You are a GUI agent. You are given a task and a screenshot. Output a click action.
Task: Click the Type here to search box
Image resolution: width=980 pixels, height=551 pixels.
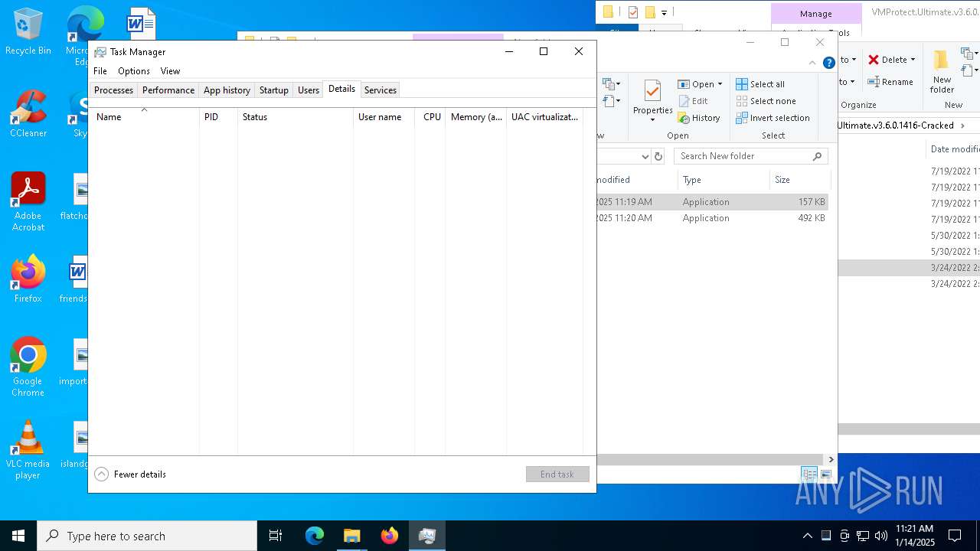(x=147, y=536)
